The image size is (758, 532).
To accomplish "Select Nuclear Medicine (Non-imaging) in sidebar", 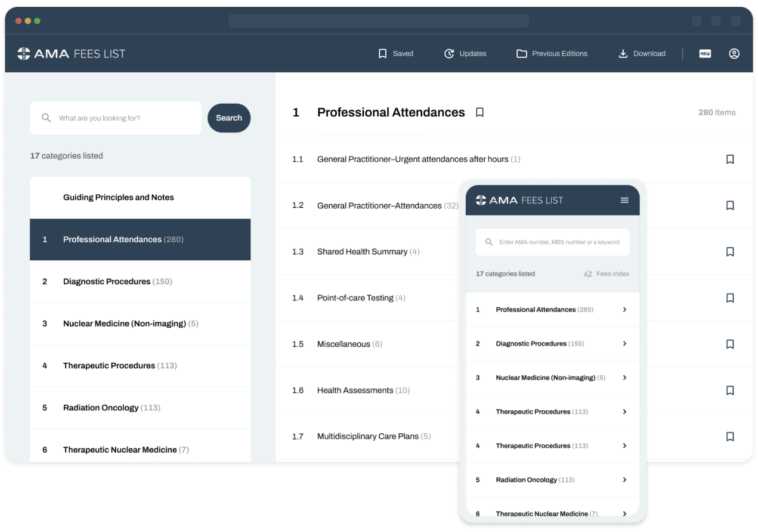I will tap(124, 323).
